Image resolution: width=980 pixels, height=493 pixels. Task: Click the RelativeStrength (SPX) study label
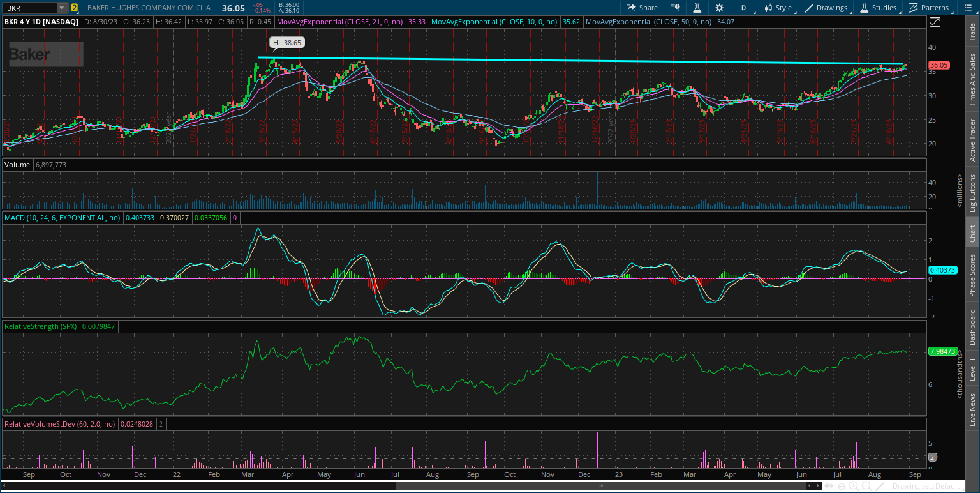point(41,326)
